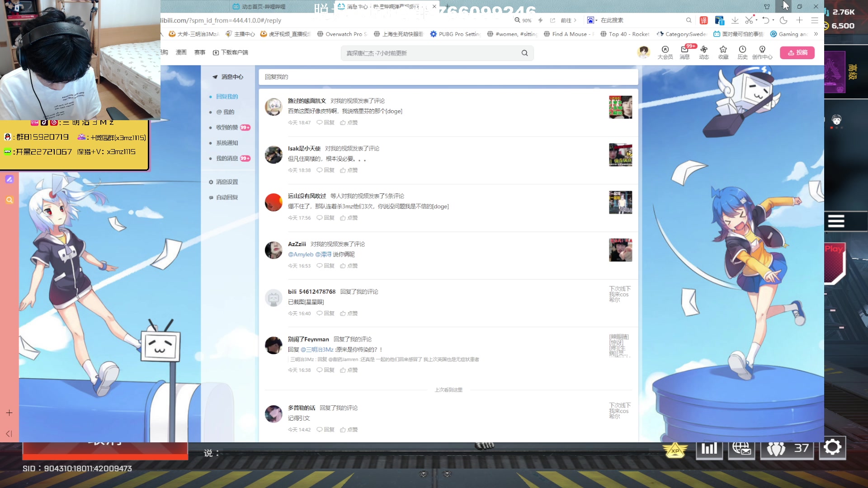
Task: Open a new page with plus icon
Action: click(799, 20)
